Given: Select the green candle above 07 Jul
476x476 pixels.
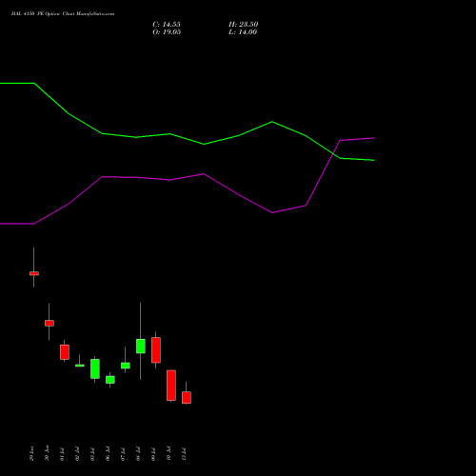Looking at the screenshot, I should pyautogui.click(x=126, y=366).
